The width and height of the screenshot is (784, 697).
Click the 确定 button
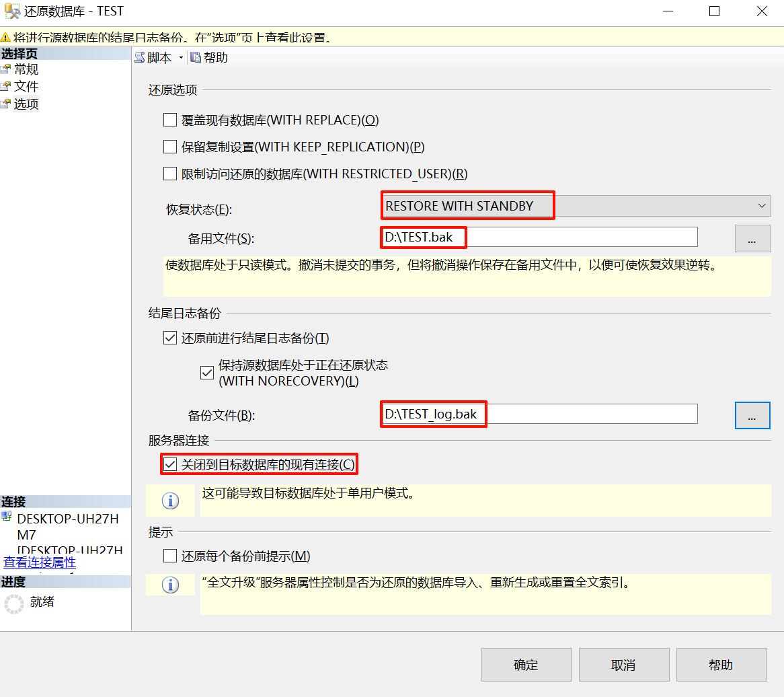pos(526,665)
